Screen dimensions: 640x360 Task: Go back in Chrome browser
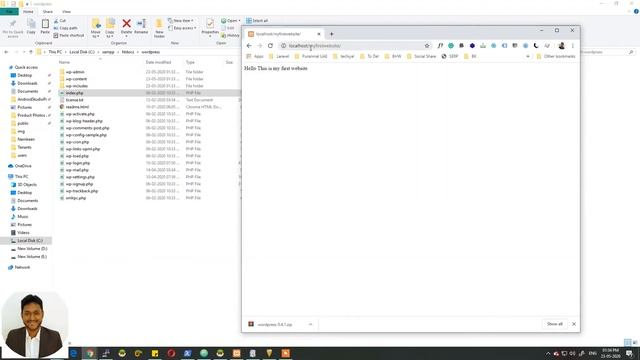(x=249, y=46)
